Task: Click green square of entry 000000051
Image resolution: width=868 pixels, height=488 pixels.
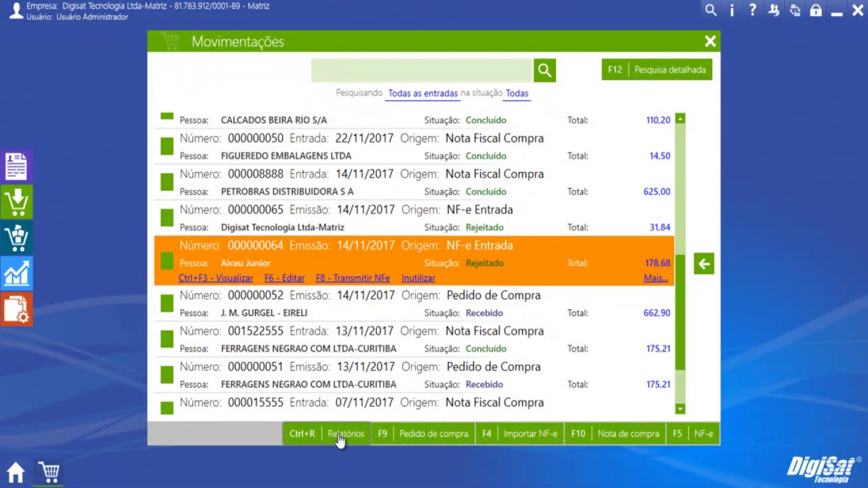Action: click(x=167, y=375)
